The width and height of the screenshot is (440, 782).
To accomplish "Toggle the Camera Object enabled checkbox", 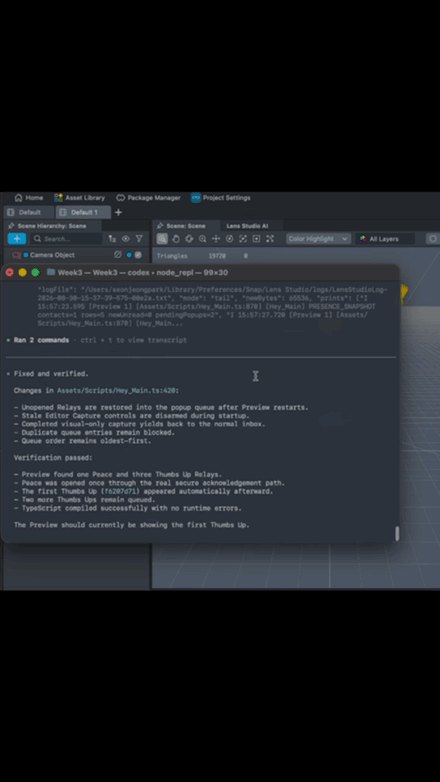I will (x=138, y=255).
